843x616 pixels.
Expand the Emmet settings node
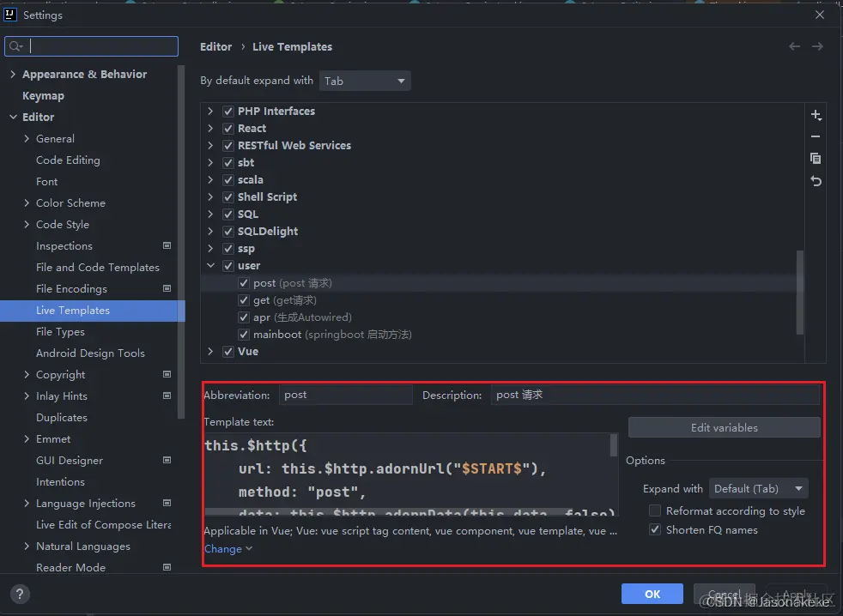(x=27, y=438)
